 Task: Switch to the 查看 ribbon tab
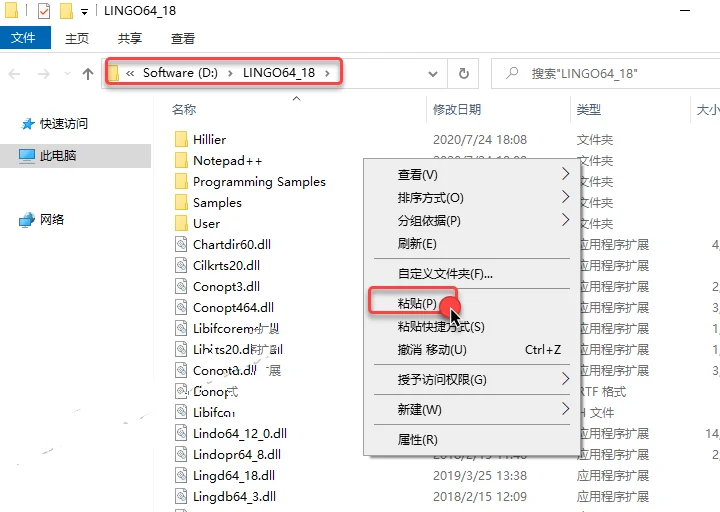(183, 38)
